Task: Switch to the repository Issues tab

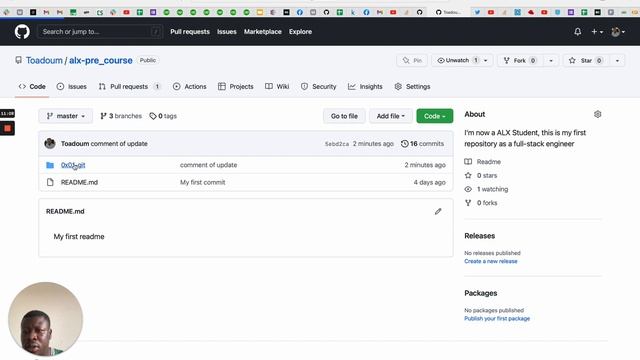Action: [71, 87]
